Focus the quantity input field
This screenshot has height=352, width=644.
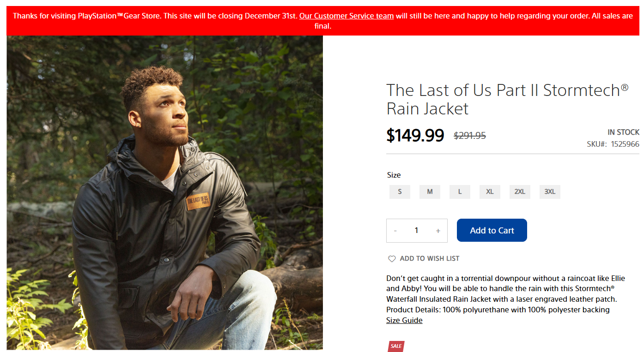tap(416, 231)
